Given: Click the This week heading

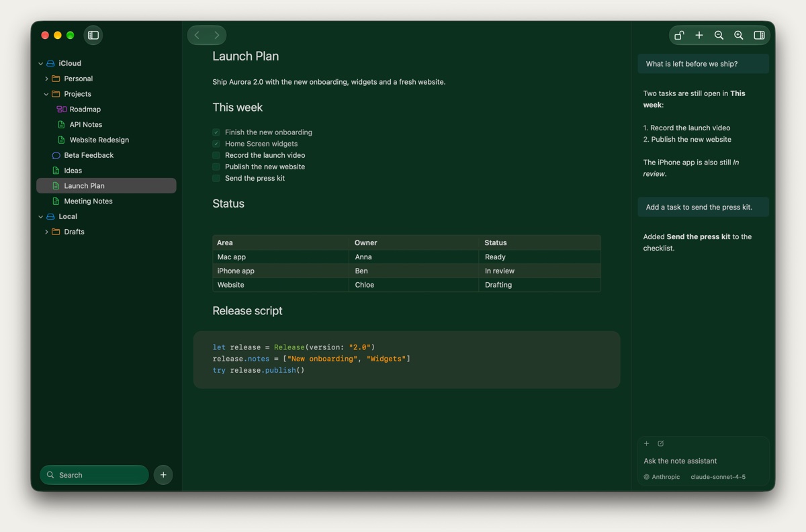Looking at the screenshot, I should [x=237, y=107].
